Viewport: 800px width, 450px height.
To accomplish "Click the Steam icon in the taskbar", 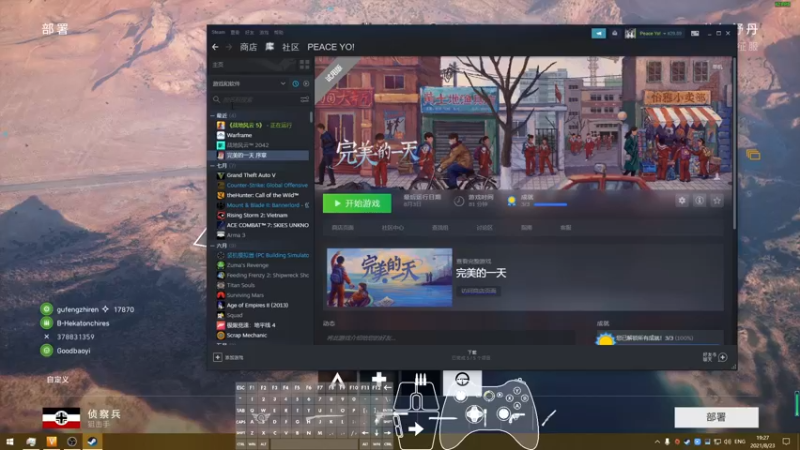I will pos(92,441).
